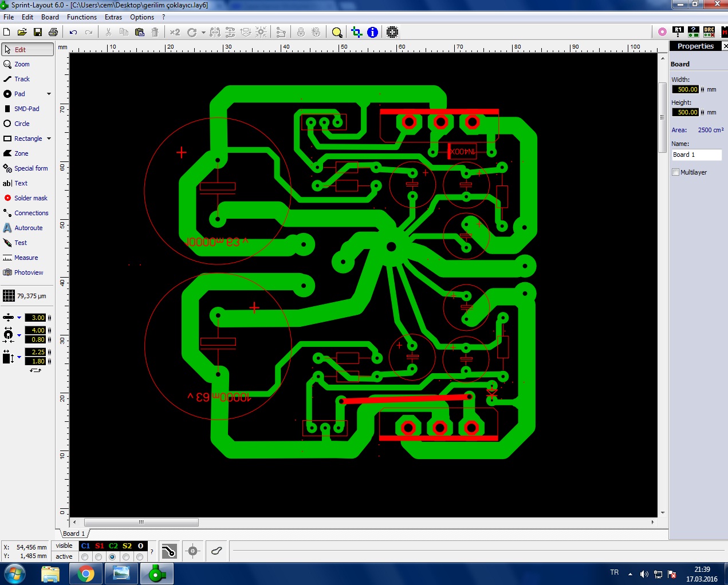Toggle visibility of the C2 layer swatch
The width and height of the screenshot is (728, 585).
(113, 546)
